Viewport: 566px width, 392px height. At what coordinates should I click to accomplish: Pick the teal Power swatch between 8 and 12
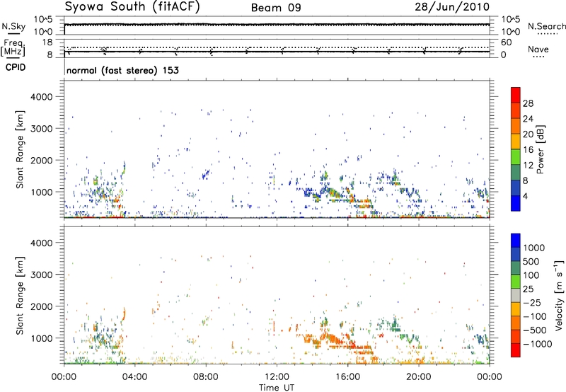point(516,173)
